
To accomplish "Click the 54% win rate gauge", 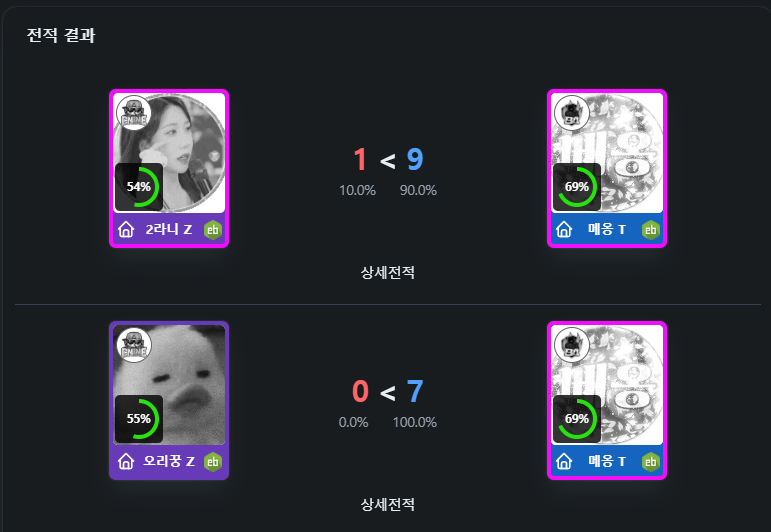I will pyautogui.click(x=139, y=187).
